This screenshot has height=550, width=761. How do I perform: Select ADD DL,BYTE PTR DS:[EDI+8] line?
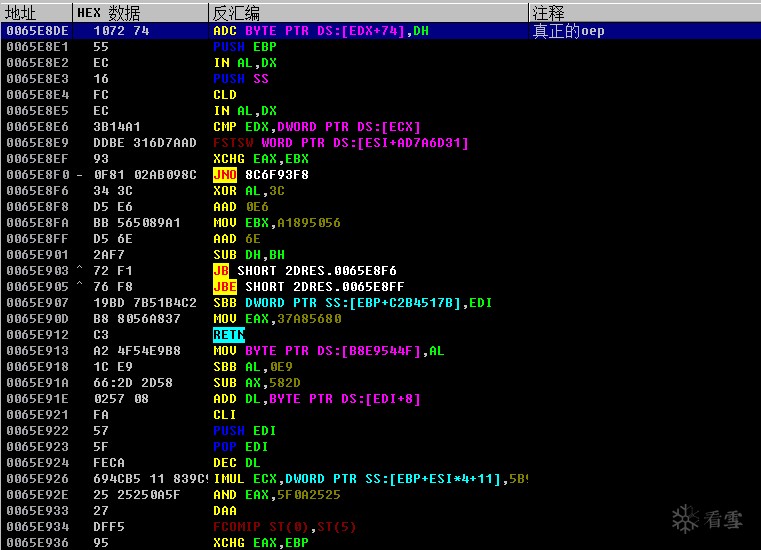(x=316, y=399)
